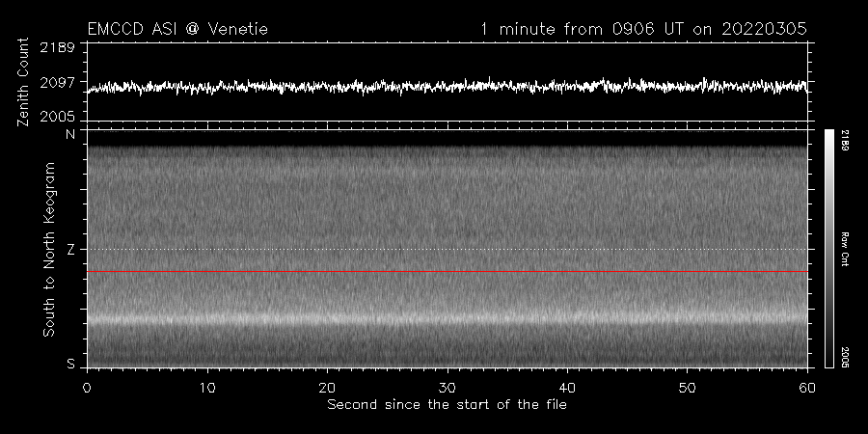The height and width of the screenshot is (434, 868).
Task: Click the 'Second since the start of the file' label
Action: [x=447, y=404]
